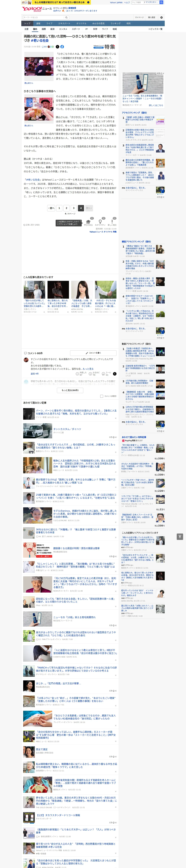Select the スポーツ category

coord(76,29)
